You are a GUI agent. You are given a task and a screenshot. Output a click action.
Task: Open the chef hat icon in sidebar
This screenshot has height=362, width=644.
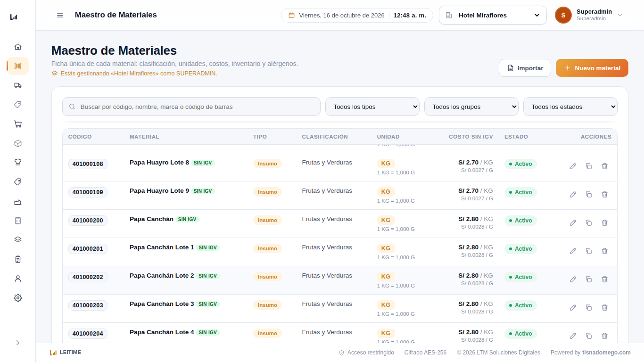click(18, 162)
